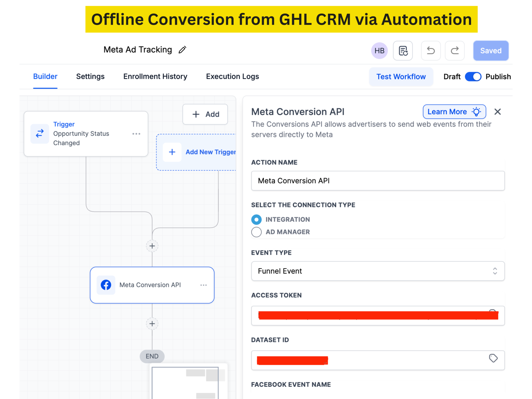Open the Meta Conversion API node options menu

point(203,285)
